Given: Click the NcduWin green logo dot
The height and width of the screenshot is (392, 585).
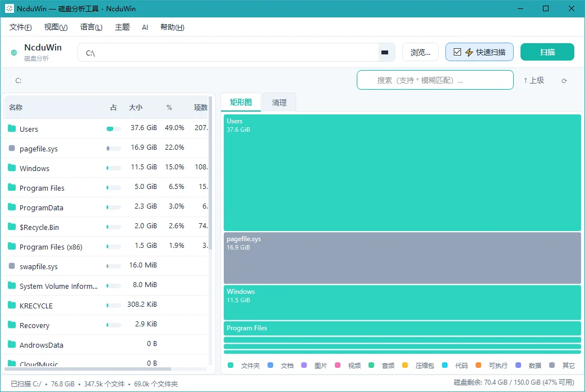Looking at the screenshot, I should (14, 53).
